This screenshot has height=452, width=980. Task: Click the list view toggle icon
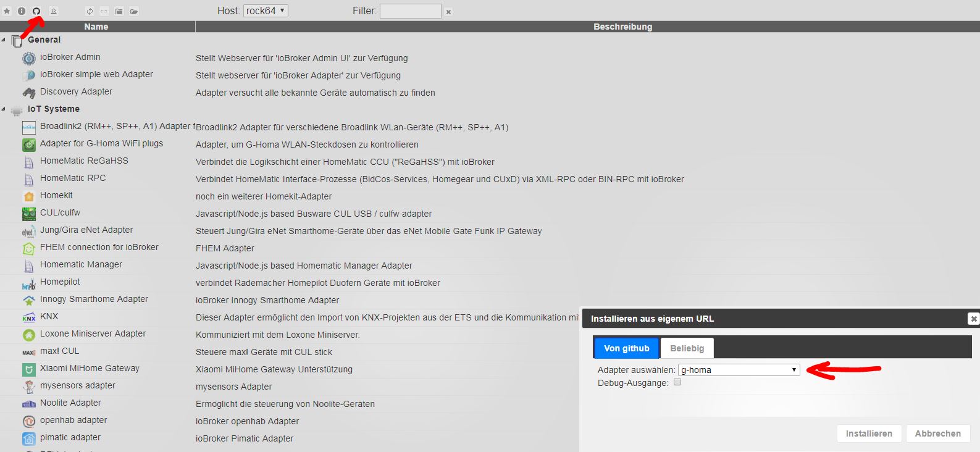coord(104,11)
